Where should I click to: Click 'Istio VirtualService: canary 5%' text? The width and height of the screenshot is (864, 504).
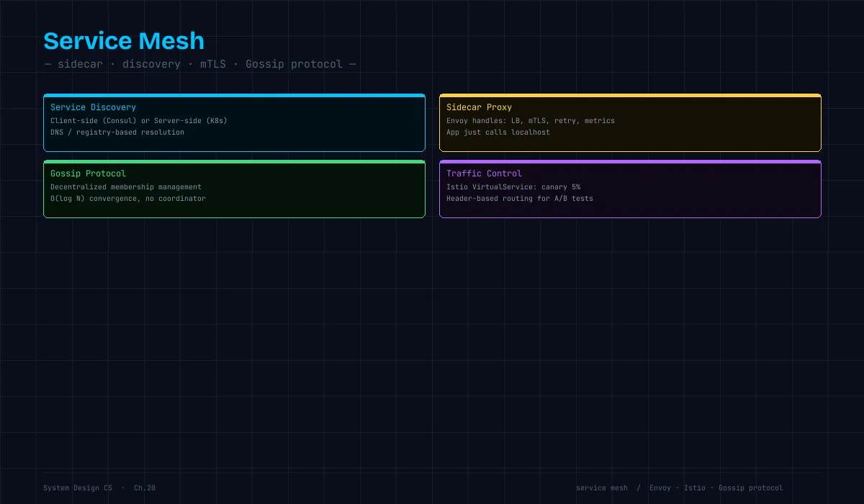513,187
